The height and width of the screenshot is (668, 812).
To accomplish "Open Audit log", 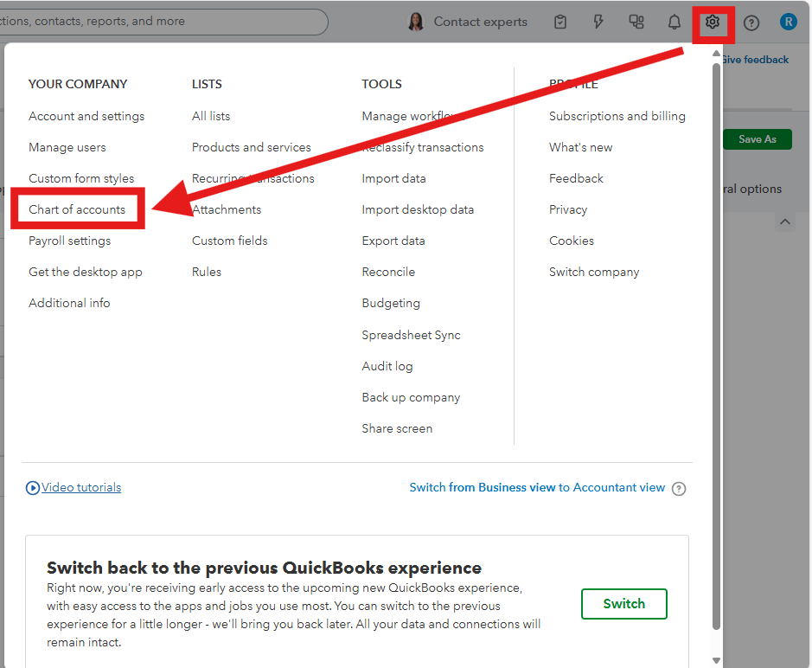I will coord(387,366).
